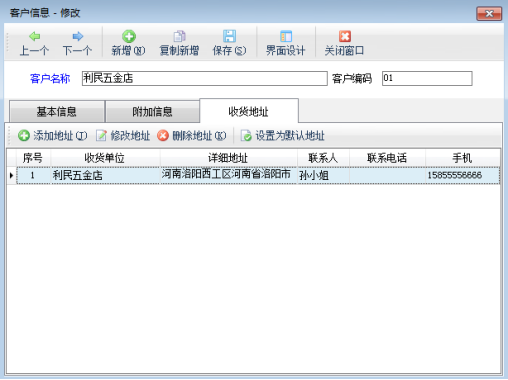
Task: Click 修改地址 edit address button
Action: pyautogui.click(x=123, y=136)
